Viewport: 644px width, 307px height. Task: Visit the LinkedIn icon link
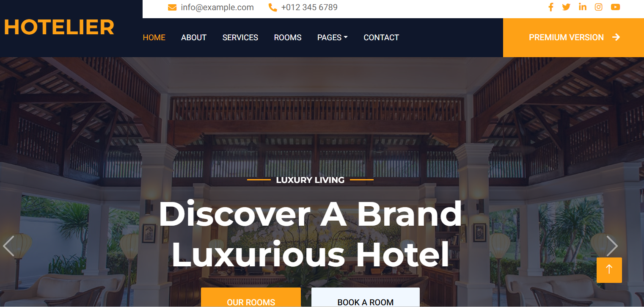(x=583, y=7)
